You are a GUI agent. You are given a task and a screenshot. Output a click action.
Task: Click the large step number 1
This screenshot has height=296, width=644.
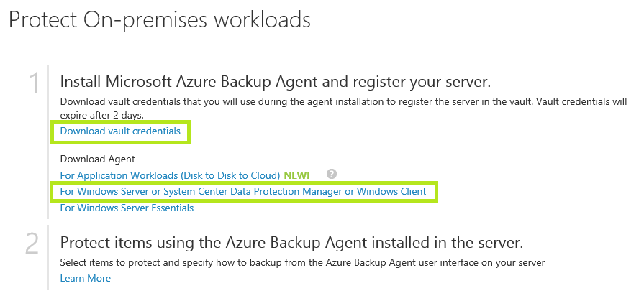click(x=34, y=84)
